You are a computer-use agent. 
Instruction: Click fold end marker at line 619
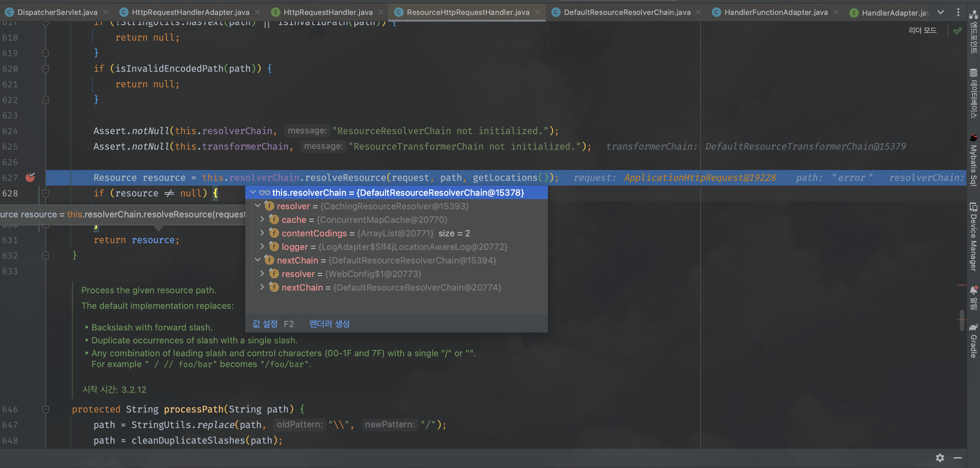point(46,53)
